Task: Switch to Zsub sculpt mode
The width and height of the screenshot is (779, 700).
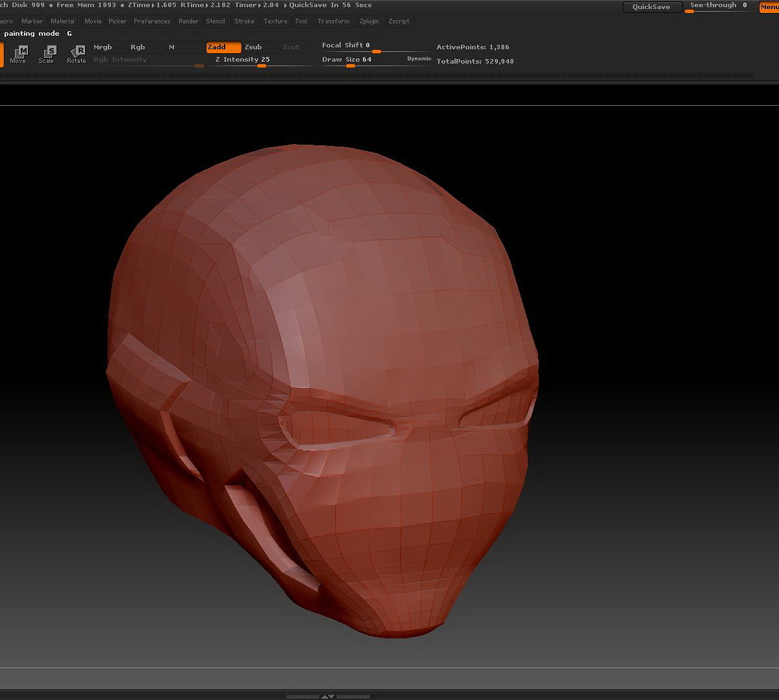Action: [x=261, y=47]
